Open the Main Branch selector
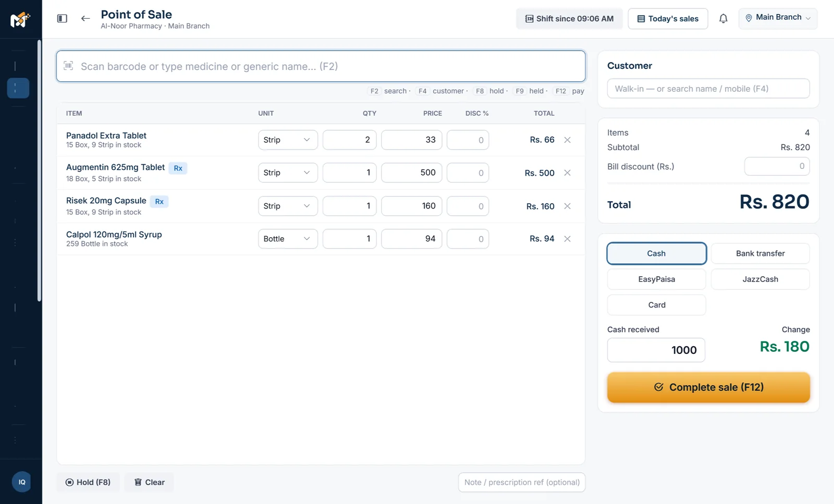The height and width of the screenshot is (504, 834). pos(778,18)
